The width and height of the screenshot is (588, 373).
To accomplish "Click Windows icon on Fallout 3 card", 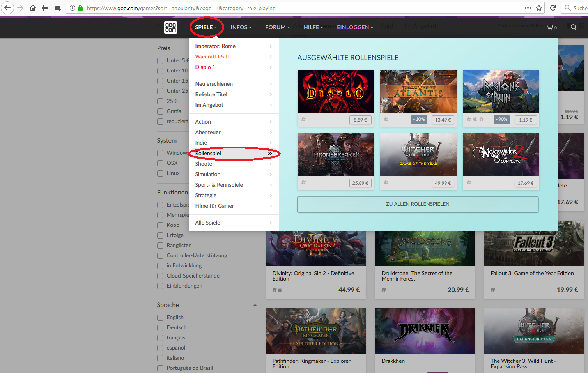I will (x=493, y=290).
